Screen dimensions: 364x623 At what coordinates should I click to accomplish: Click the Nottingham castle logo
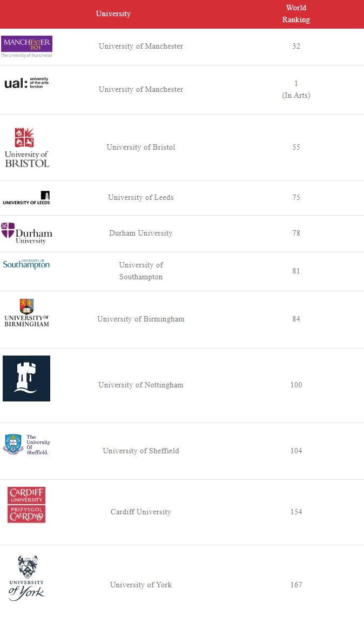tap(26, 378)
